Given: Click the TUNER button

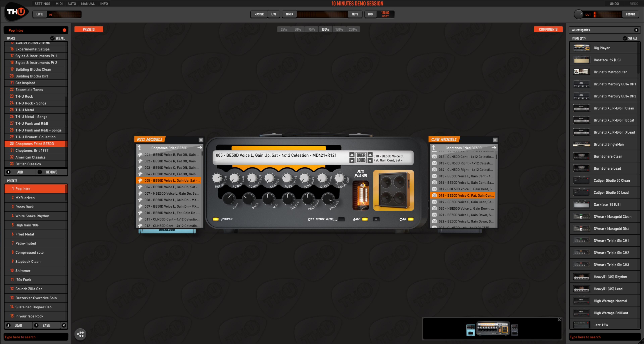Looking at the screenshot, I should 289,14.
